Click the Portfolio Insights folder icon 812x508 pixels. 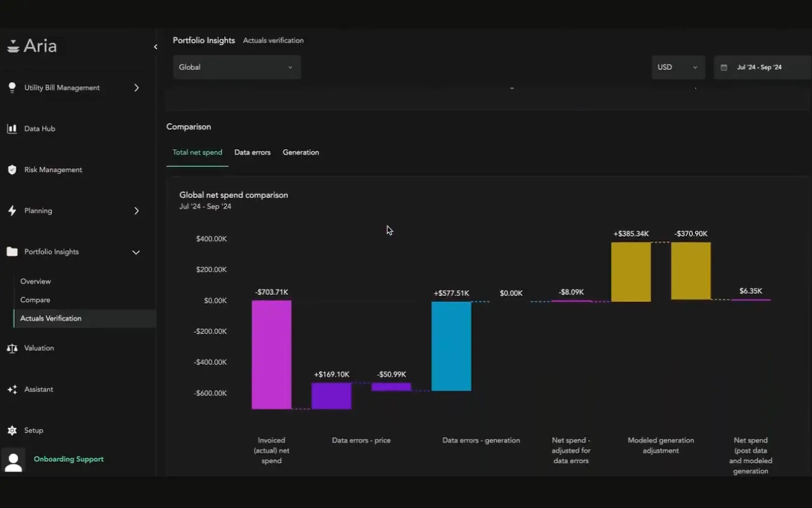pos(12,251)
